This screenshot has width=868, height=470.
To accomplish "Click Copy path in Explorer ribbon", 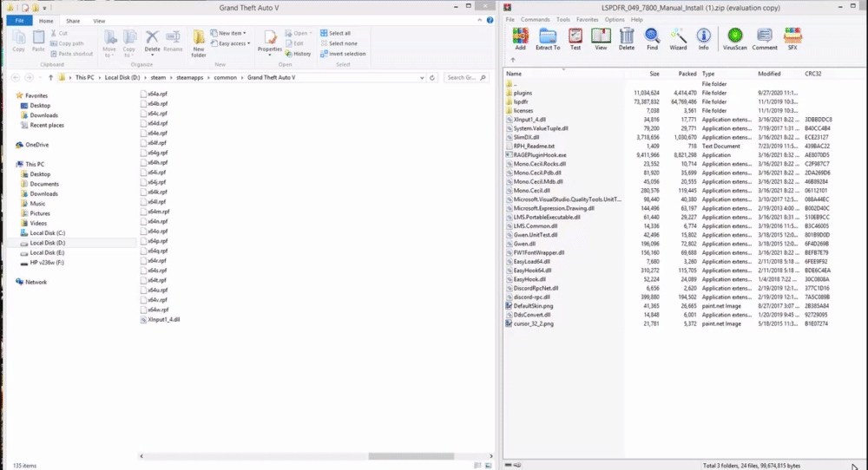I will click(67, 43).
